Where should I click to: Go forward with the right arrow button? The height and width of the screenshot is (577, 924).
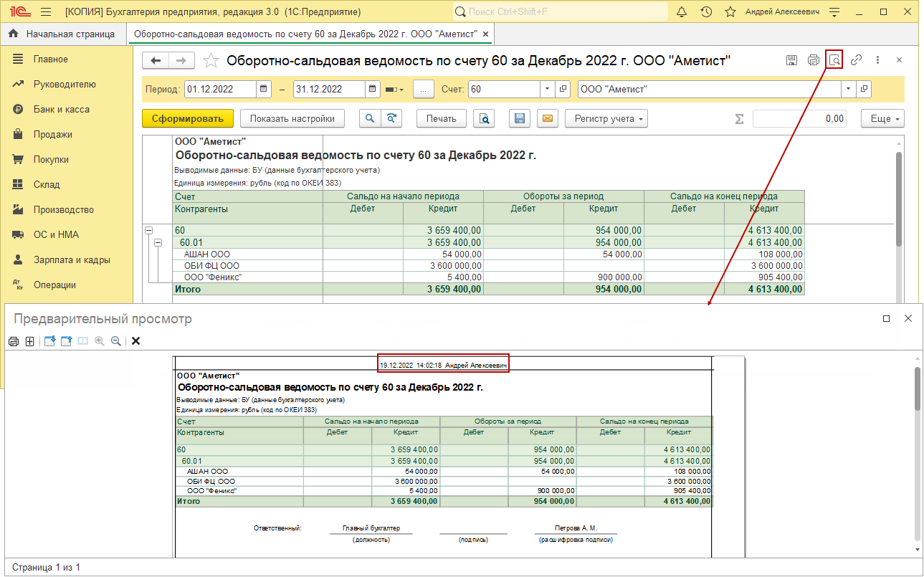coord(181,61)
